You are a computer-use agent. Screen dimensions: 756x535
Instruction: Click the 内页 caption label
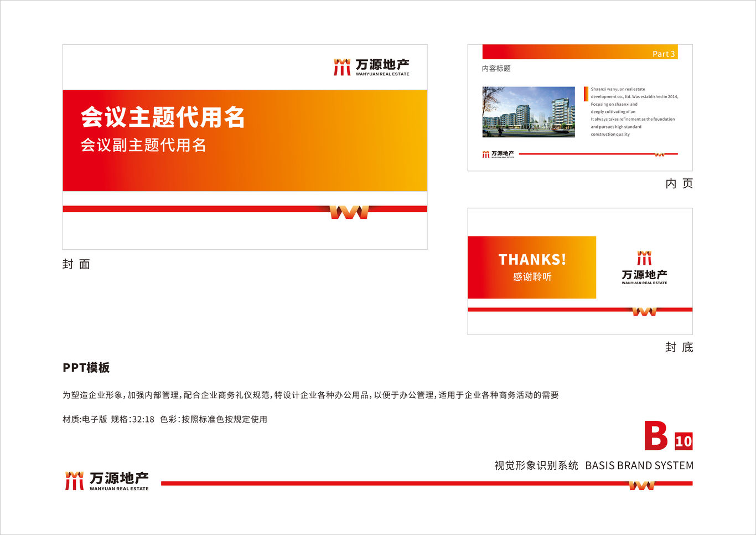click(x=679, y=183)
